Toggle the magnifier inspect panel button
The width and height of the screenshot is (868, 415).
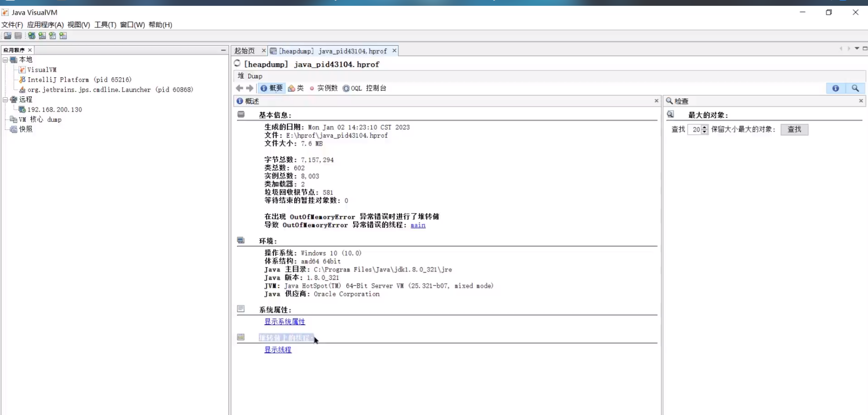coord(855,88)
